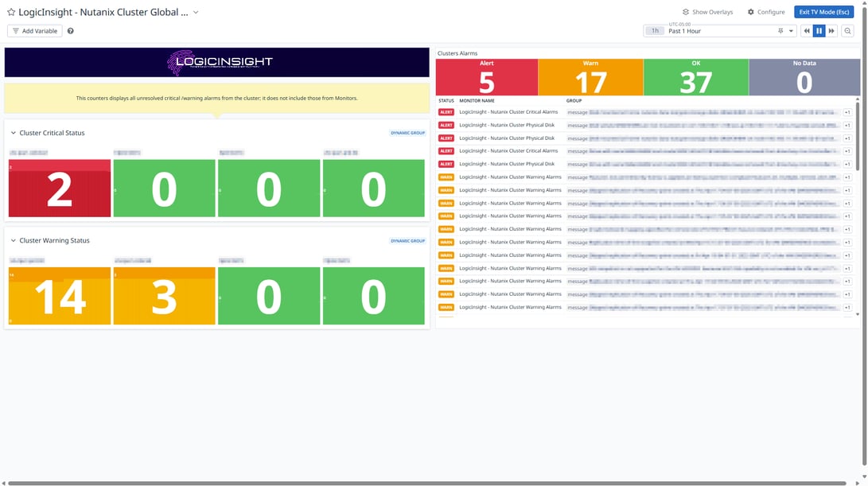Click the LogicInsight logo banner
868x486 pixels.
pyautogui.click(x=217, y=62)
